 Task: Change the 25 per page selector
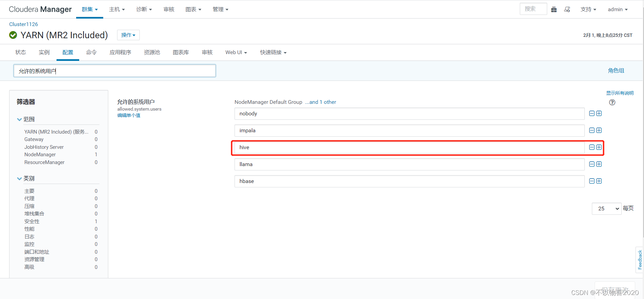click(607, 208)
